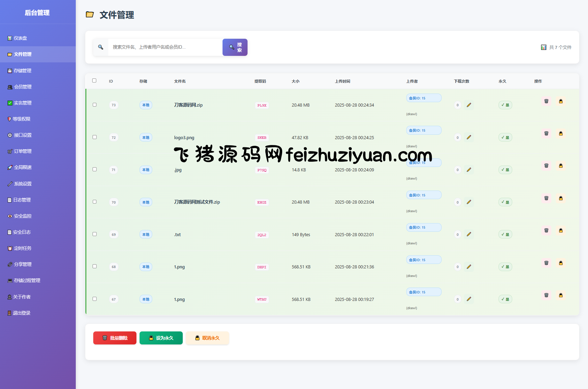
Task: Open 会员管理 in the sidebar
Action: click(23, 87)
